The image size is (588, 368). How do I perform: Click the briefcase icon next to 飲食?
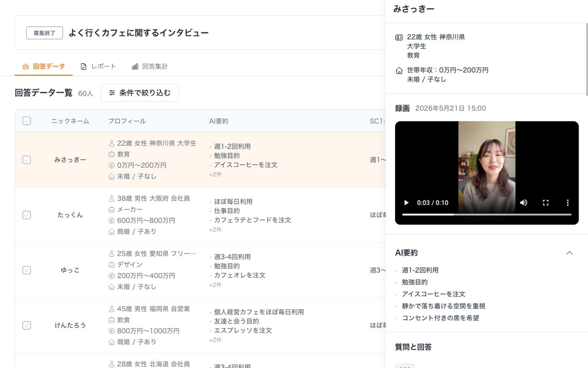111,320
